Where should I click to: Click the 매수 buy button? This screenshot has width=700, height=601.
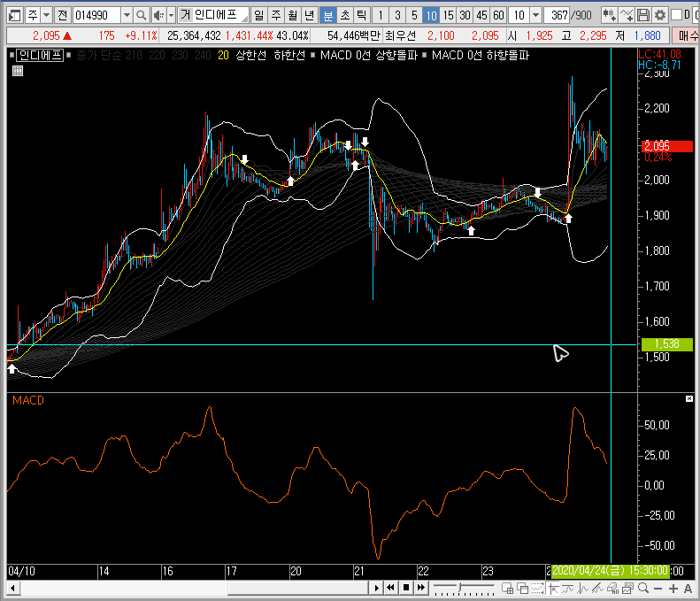687,35
